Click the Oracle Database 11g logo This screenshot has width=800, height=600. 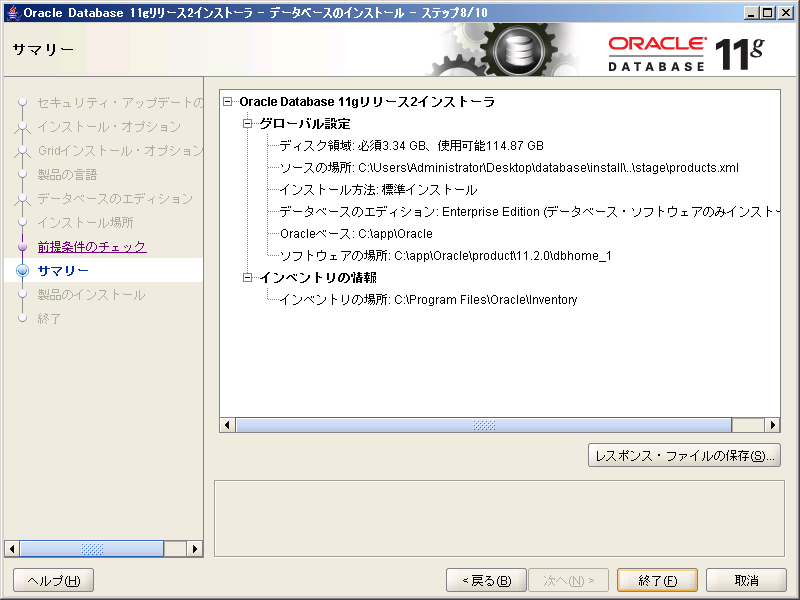coord(684,53)
